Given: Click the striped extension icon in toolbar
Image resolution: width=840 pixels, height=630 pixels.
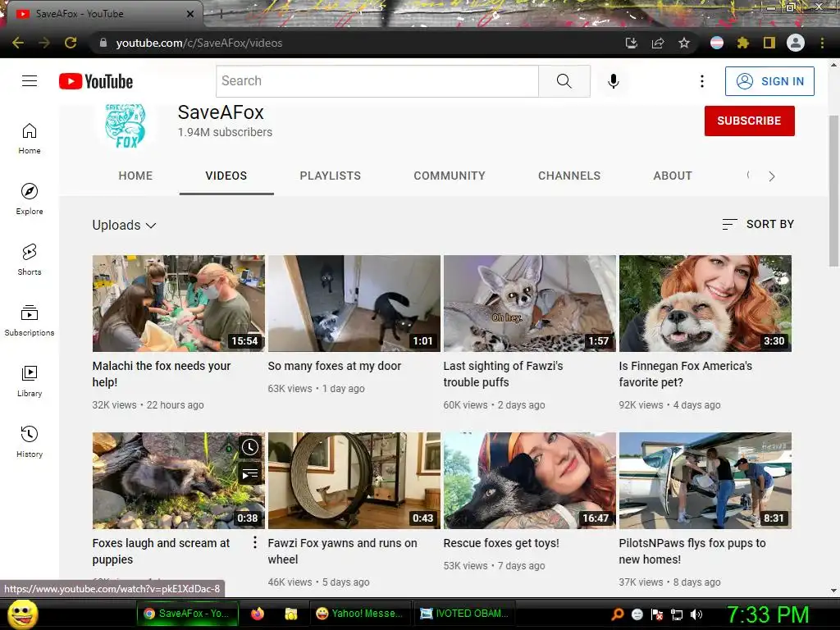Looking at the screenshot, I should tap(717, 43).
